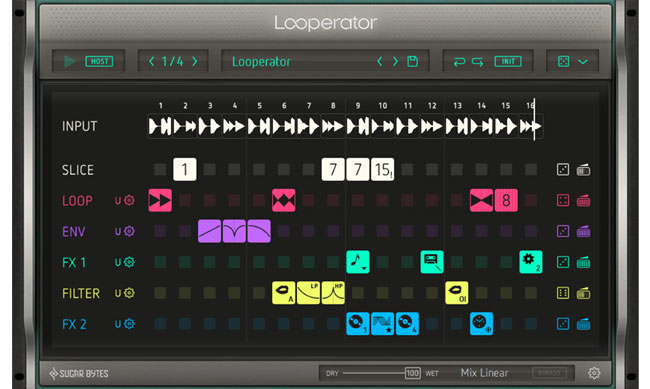Viewport: 650px width, 389px height.
Task: Click the undo arrow icon
Action: [x=459, y=62]
